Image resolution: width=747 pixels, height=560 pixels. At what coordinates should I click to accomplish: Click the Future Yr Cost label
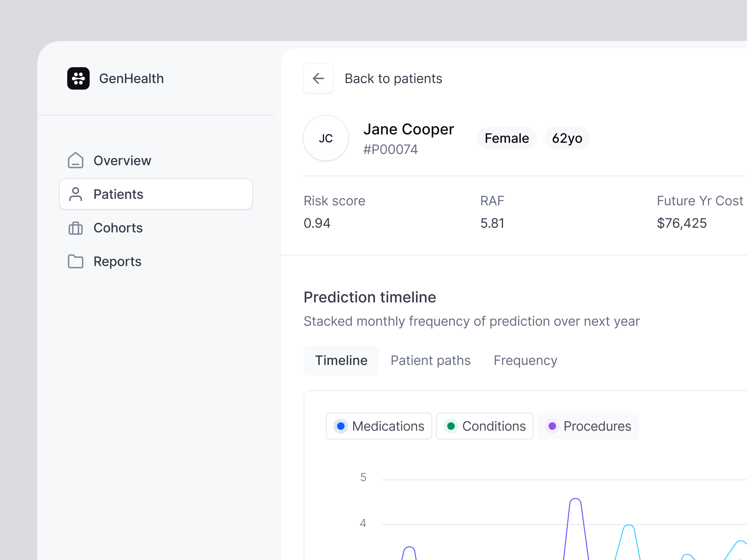[x=700, y=200]
